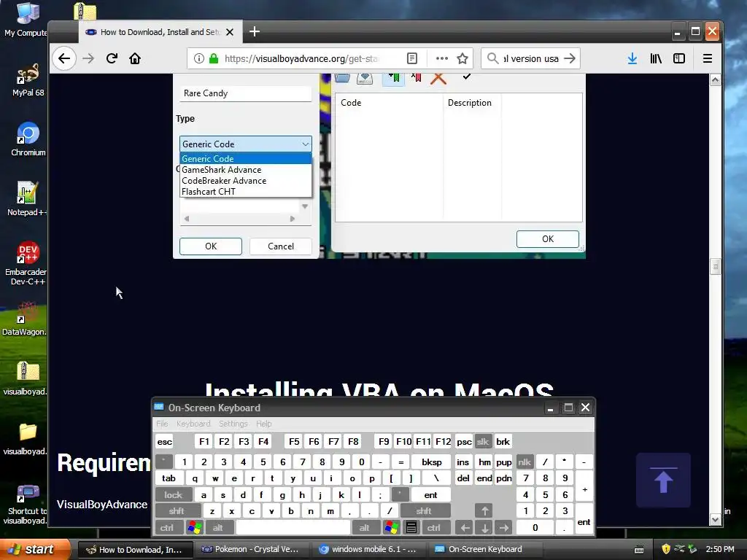Viewport: 747px width, 560px height.
Task: Go back in the browser
Action: coord(64,58)
